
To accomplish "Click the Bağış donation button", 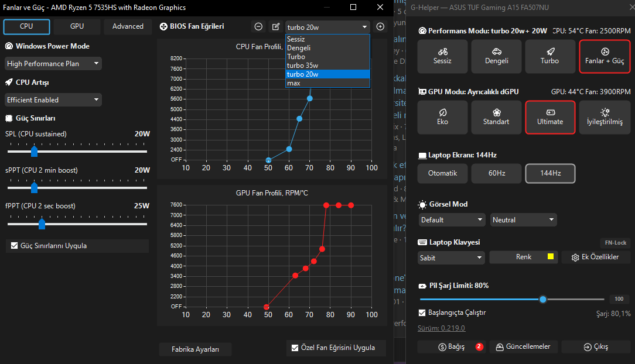I will [x=452, y=346].
